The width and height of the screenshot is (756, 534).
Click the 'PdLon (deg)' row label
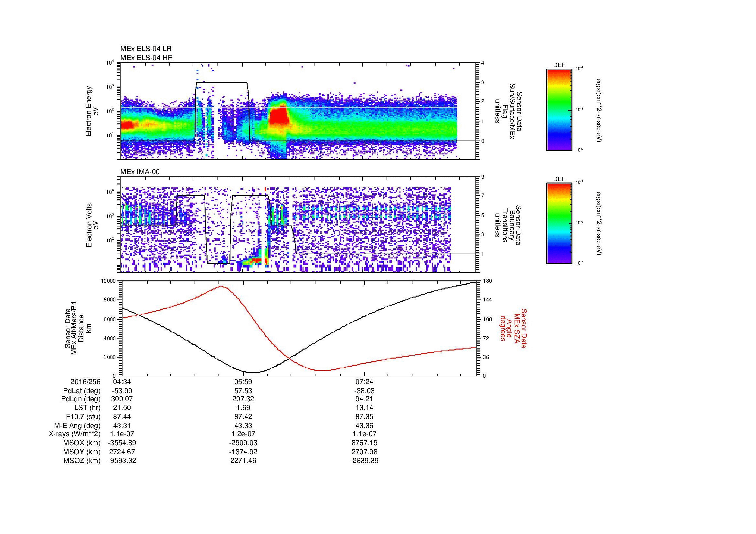(81, 399)
